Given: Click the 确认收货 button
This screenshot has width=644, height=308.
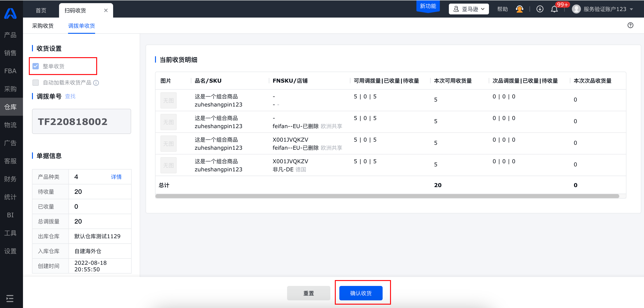Looking at the screenshot, I should [361, 293].
